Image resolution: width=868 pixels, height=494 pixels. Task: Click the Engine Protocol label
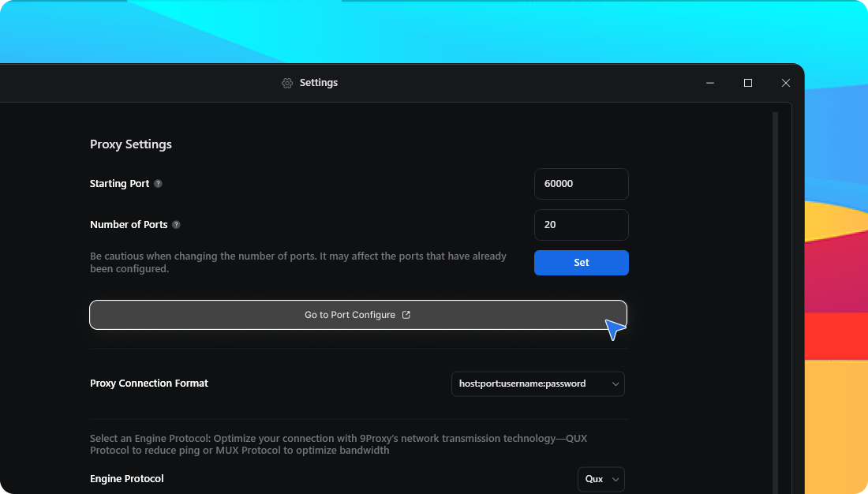click(x=127, y=479)
